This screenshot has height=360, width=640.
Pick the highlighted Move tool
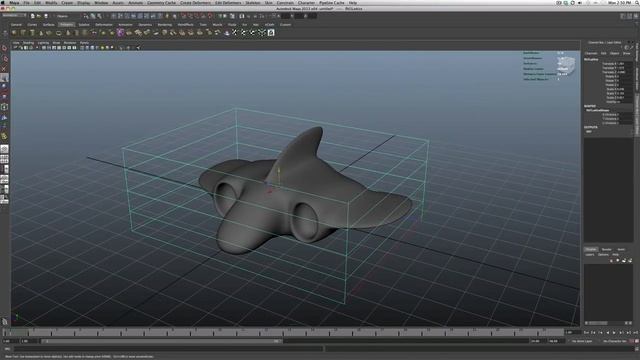click(x=4, y=78)
